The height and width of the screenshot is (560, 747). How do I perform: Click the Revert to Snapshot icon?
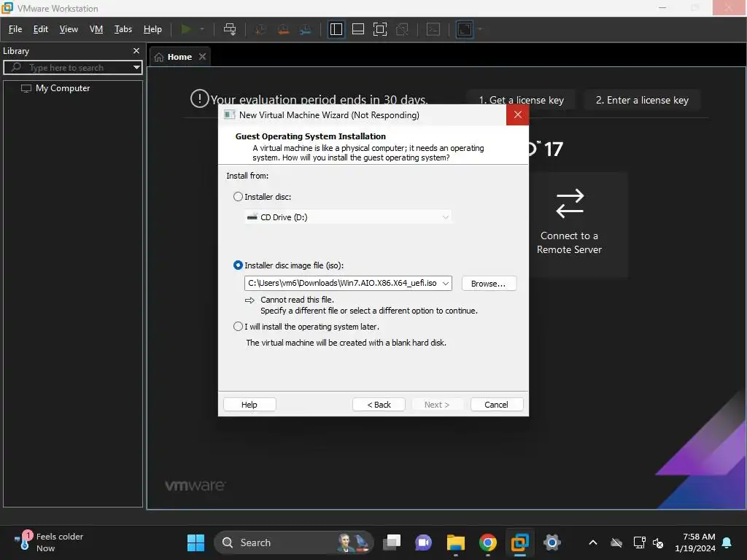283,29
